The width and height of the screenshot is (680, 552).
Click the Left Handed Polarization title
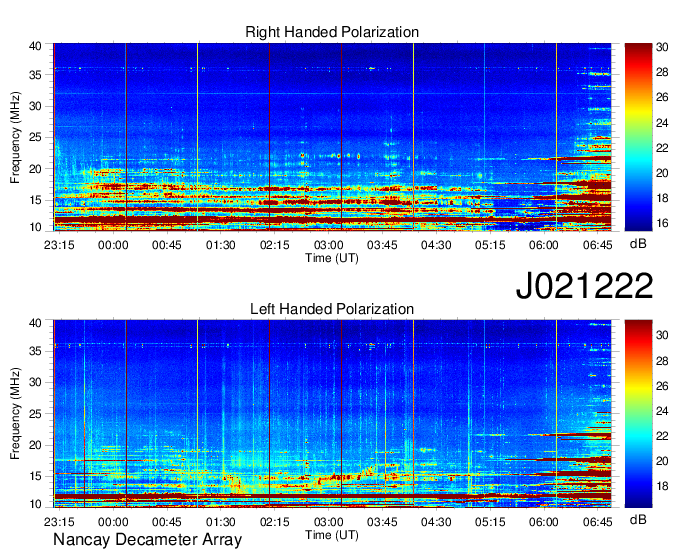(x=332, y=309)
